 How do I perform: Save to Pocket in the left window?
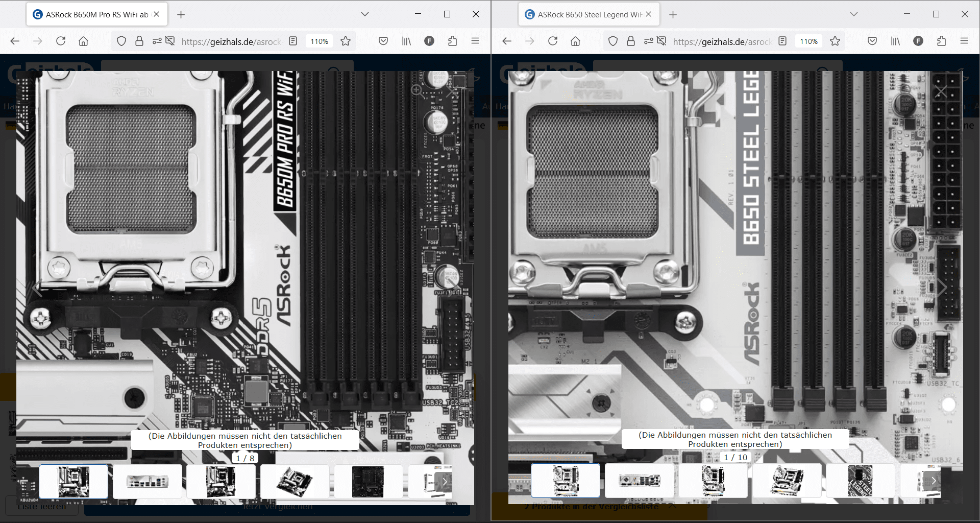pyautogui.click(x=383, y=41)
